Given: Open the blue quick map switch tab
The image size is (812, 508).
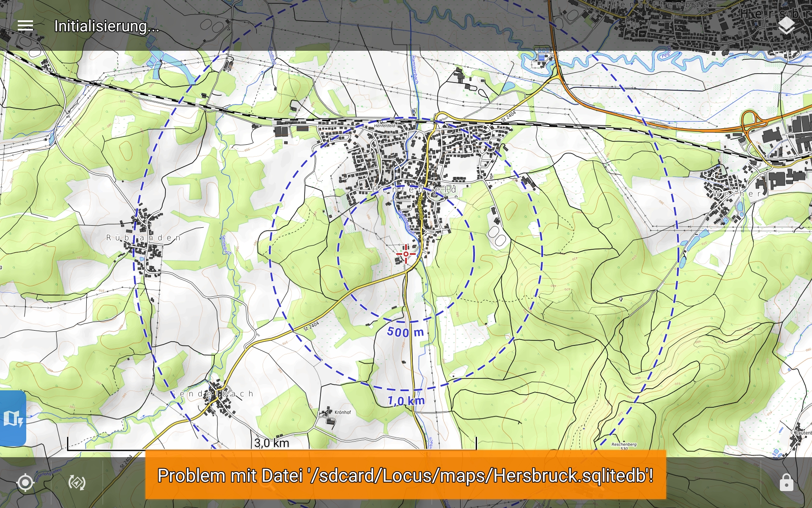Looking at the screenshot, I should [13, 418].
